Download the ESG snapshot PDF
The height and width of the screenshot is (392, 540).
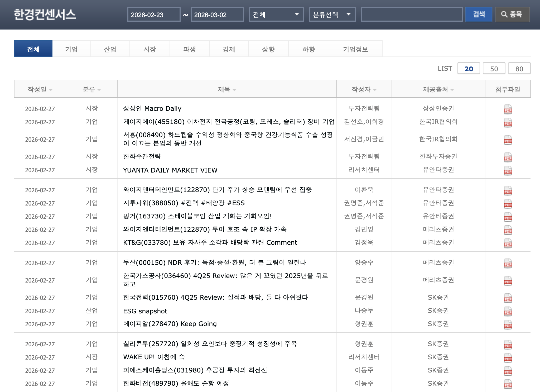pyautogui.click(x=508, y=311)
